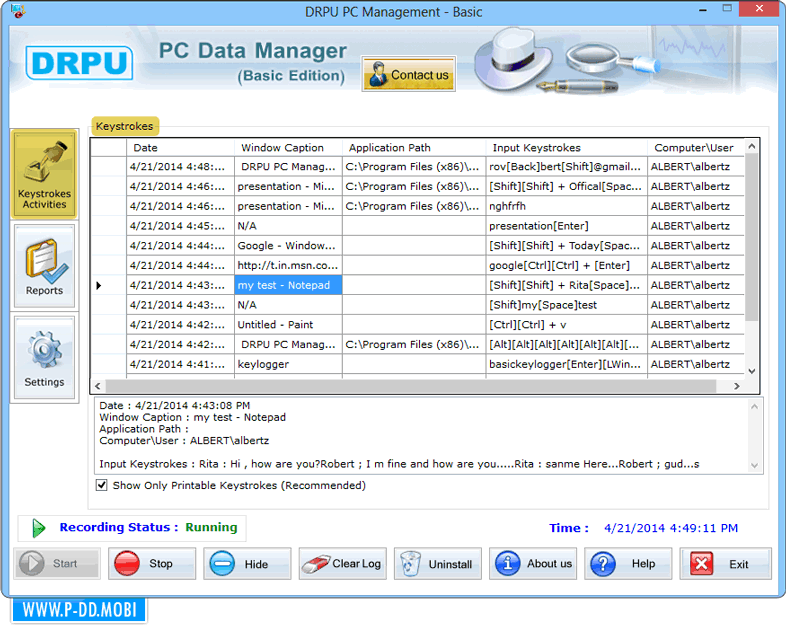Image resolution: width=786 pixels, height=626 pixels.
Task: Open the About us dialog
Action: click(x=533, y=563)
